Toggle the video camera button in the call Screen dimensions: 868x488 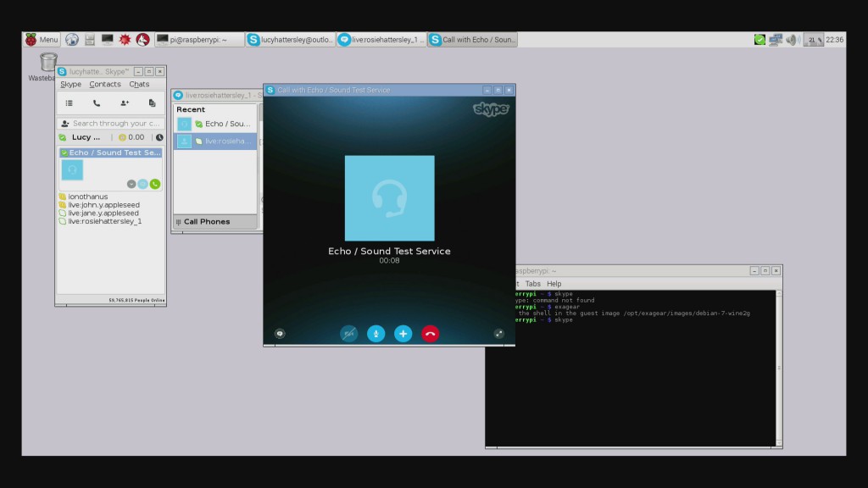(x=348, y=334)
